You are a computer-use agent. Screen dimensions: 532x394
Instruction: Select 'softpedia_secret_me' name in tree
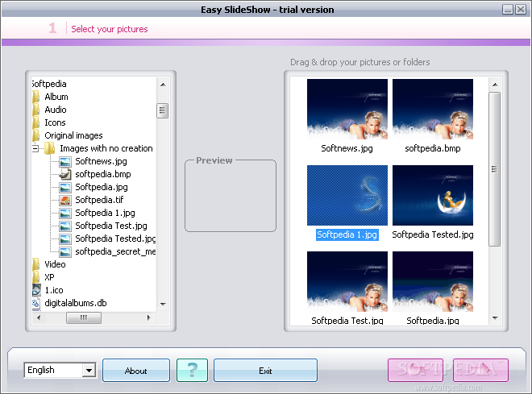pos(115,251)
